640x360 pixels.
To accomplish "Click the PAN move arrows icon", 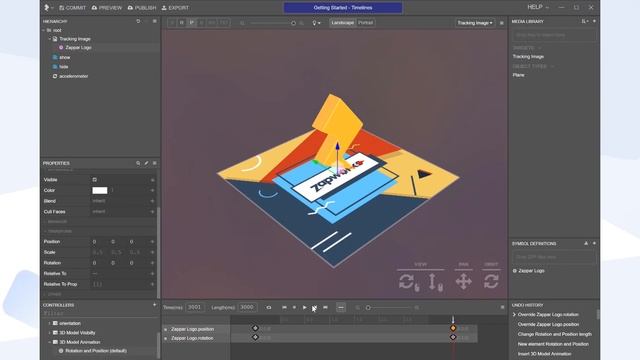I will 464,282.
